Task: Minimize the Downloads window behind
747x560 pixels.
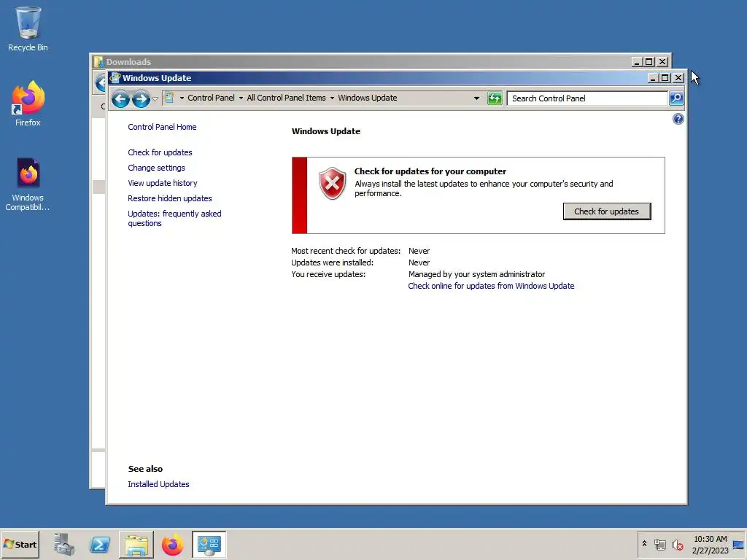Action: click(636, 62)
